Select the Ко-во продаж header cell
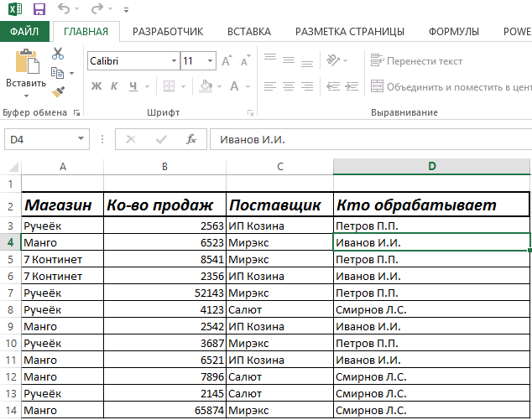 [x=164, y=205]
